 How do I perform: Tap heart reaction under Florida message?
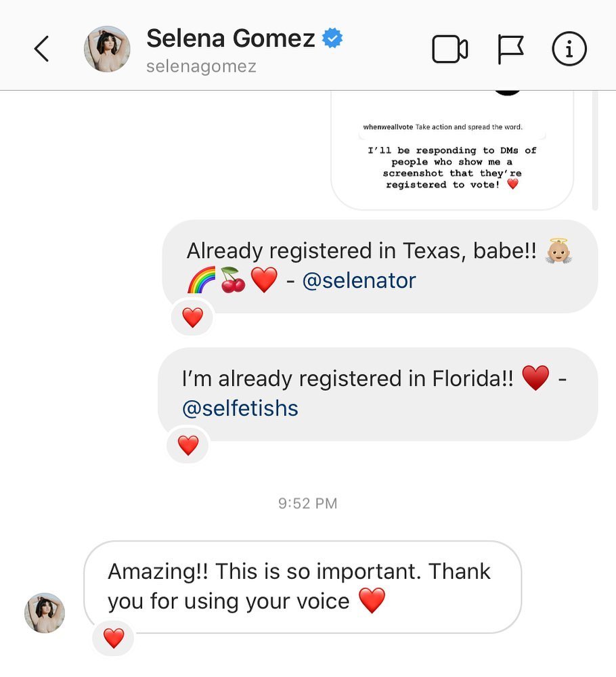click(188, 445)
